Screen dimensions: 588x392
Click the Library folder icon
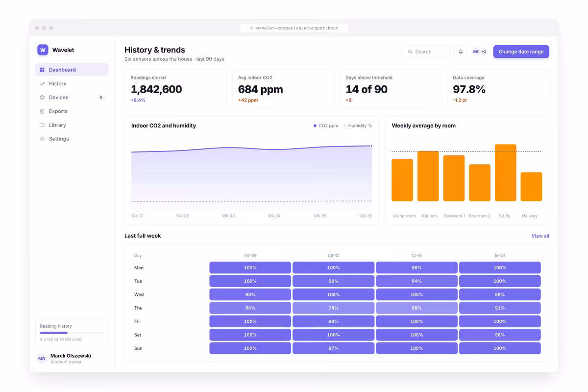coord(42,125)
